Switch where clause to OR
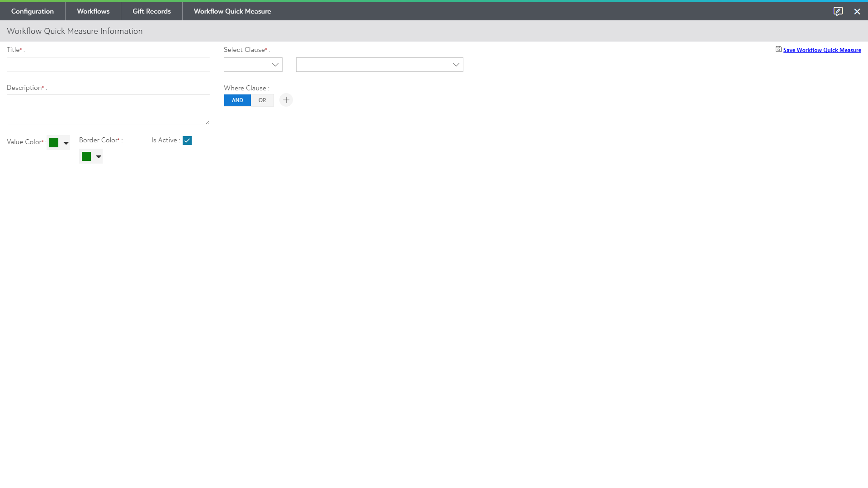This screenshot has height=488, width=868. (262, 100)
